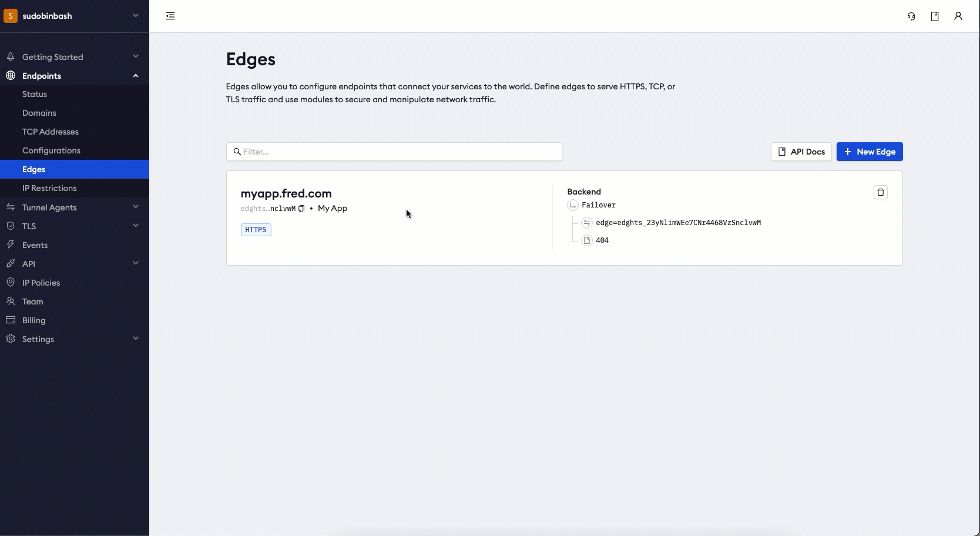Open the documentation book icon
980x536 pixels.
point(935,16)
